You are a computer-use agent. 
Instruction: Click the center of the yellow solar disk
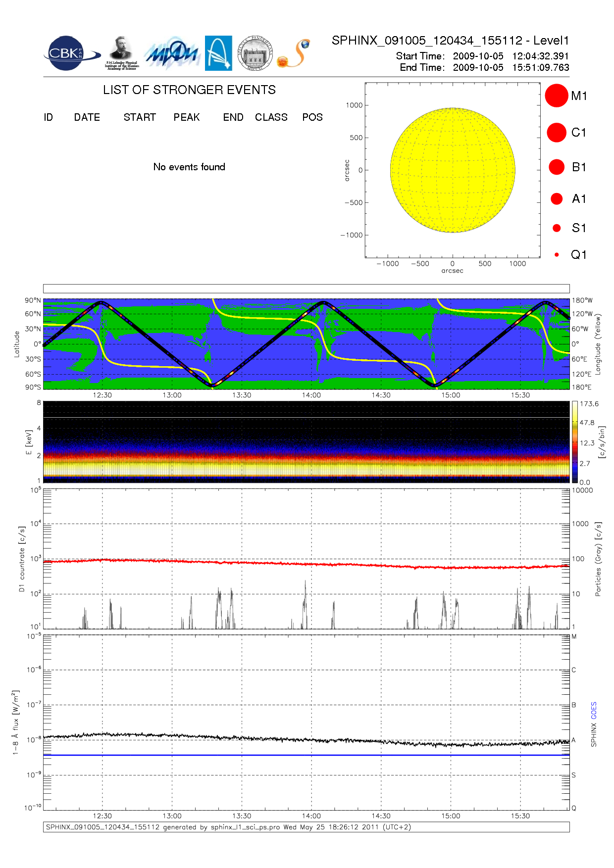click(453, 170)
